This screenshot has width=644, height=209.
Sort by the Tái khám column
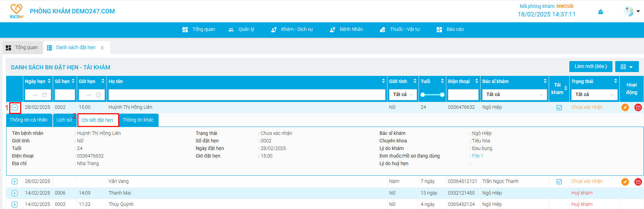pyautogui.click(x=566, y=89)
